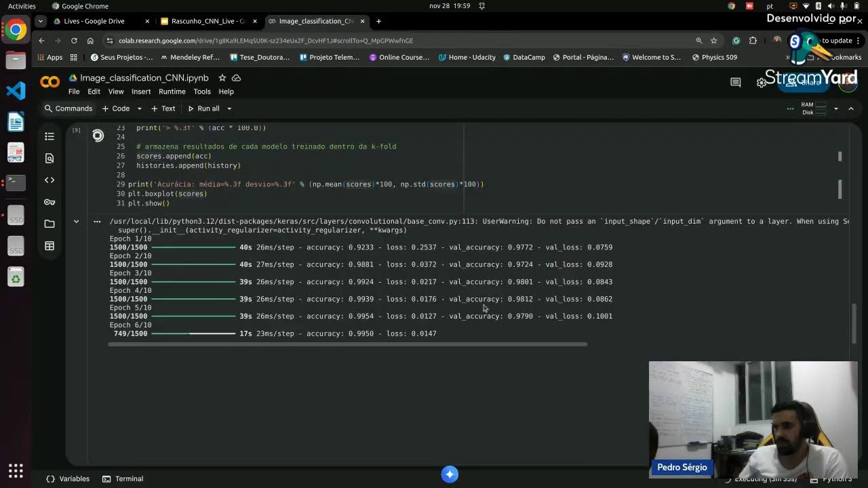
Task: Open the Run all dropdown arrow
Action: tap(229, 108)
